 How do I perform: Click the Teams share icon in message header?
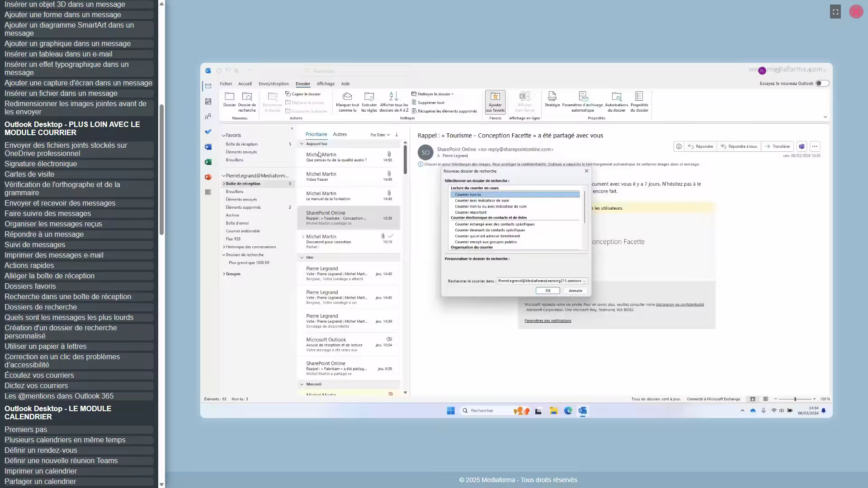(802, 146)
